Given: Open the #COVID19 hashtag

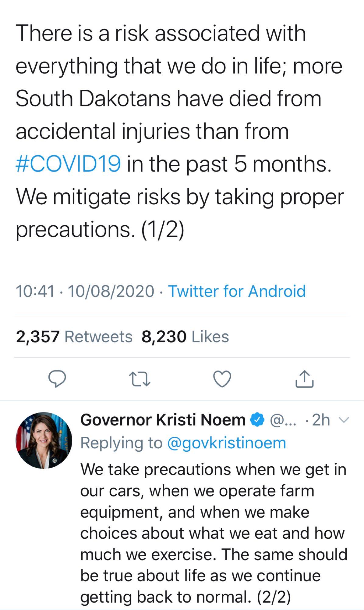Looking at the screenshot, I should pos(68,164).
